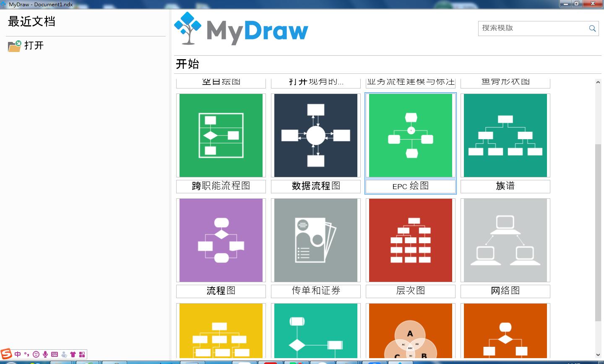Pick the 流程图 flowchart template
This screenshot has height=364, width=604.
[x=221, y=248]
